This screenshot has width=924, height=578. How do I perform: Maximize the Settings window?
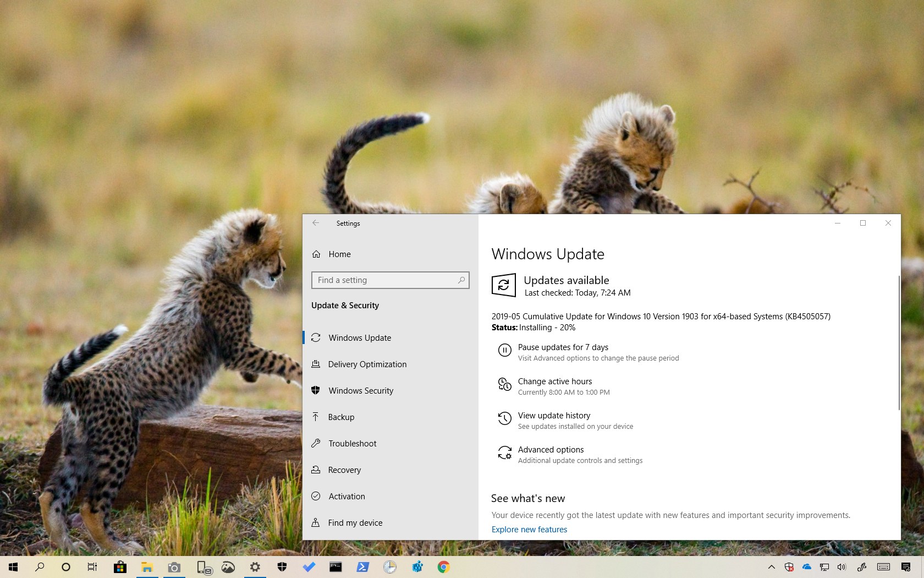[x=863, y=223]
